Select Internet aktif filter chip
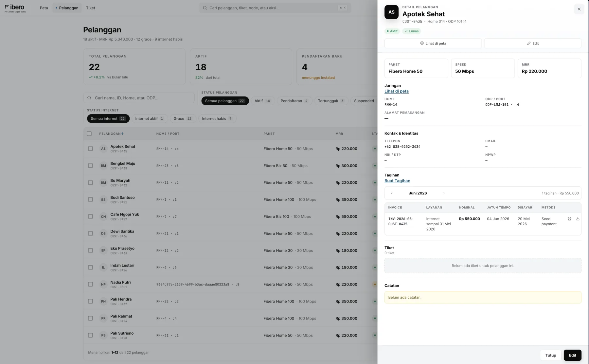 (x=150, y=119)
